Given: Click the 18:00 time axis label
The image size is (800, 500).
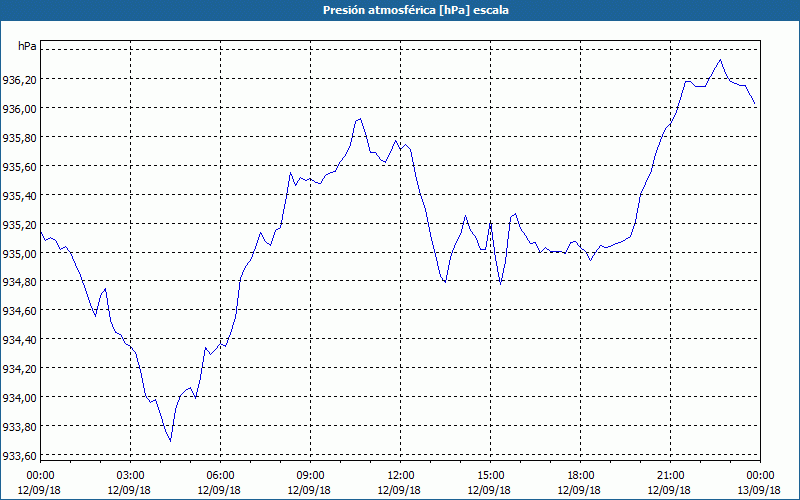Looking at the screenshot, I should click(581, 476).
